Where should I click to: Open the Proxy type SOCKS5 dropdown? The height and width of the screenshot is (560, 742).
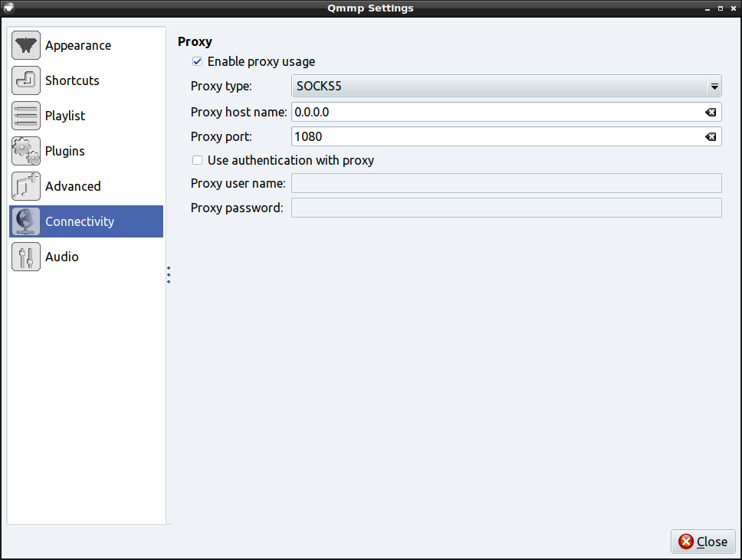click(498, 87)
